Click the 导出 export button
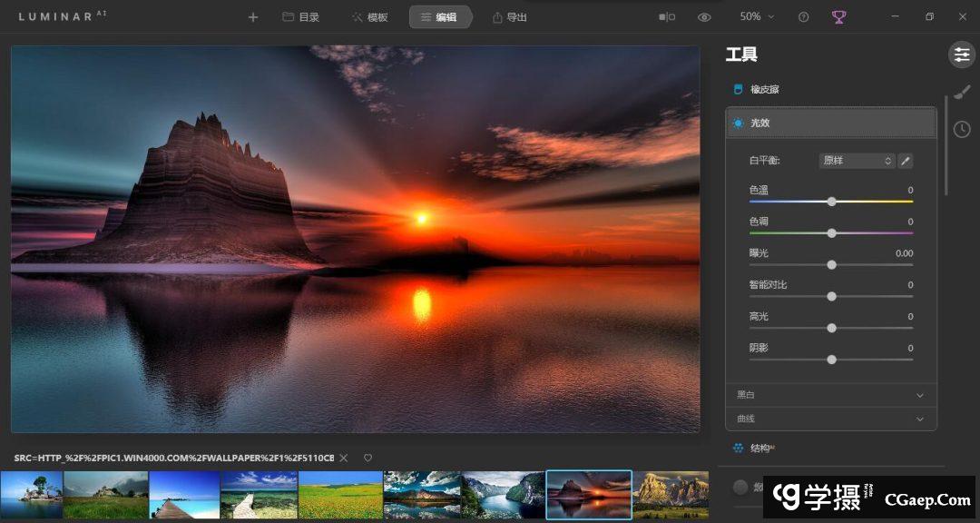 coord(509,17)
